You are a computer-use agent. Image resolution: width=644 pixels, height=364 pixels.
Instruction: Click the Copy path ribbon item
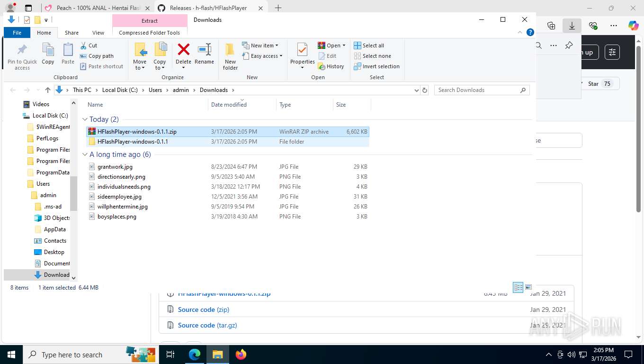[97, 56]
